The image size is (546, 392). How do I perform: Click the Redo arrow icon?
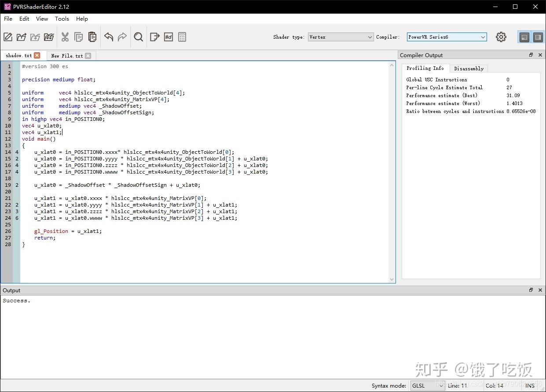pos(123,37)
